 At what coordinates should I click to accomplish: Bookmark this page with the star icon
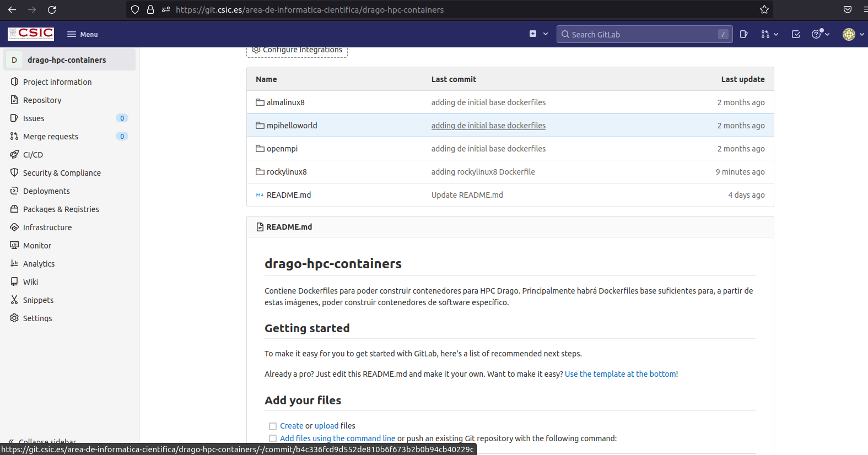click(x=764, y=9)
